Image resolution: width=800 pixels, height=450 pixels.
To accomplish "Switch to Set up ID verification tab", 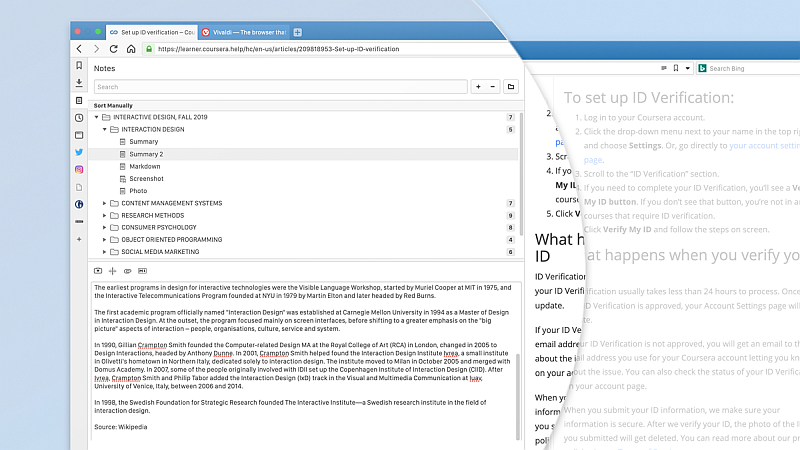I will (152, 32).
